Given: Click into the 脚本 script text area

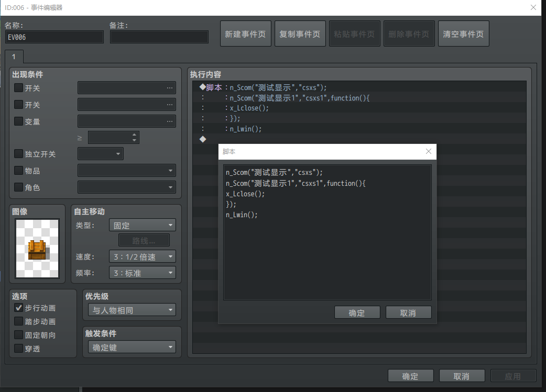Looking at the screenshot, I should click(327, 232).
